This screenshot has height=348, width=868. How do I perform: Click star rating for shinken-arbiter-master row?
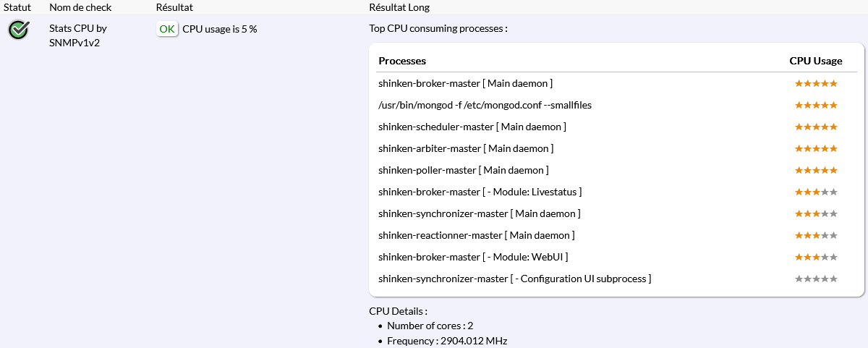pos(816,148)
